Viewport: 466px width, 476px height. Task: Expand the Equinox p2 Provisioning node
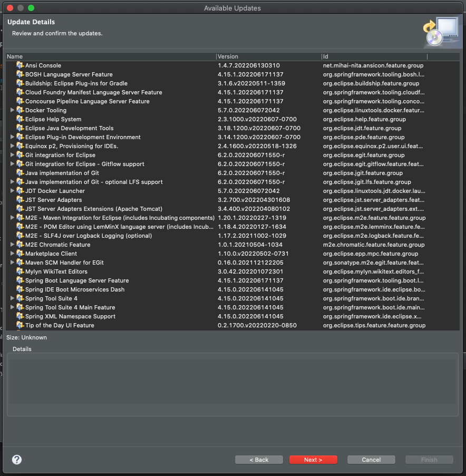coord(12,146)
